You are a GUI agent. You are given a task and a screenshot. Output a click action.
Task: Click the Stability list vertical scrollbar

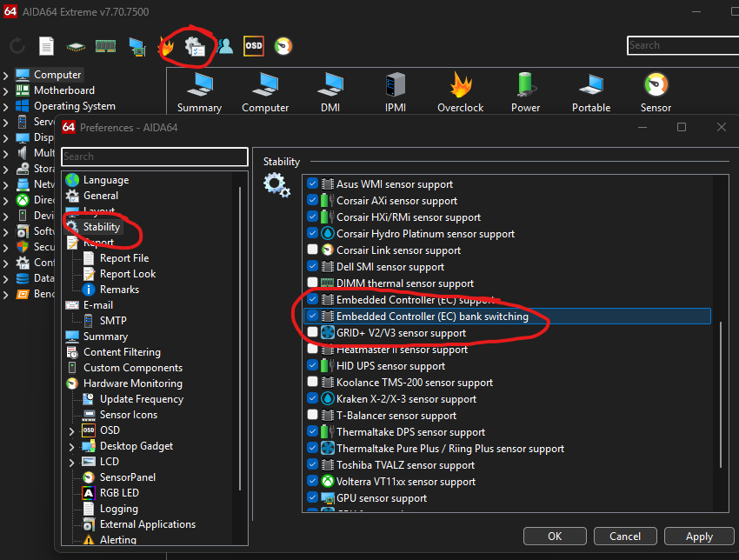click(721, 394)
